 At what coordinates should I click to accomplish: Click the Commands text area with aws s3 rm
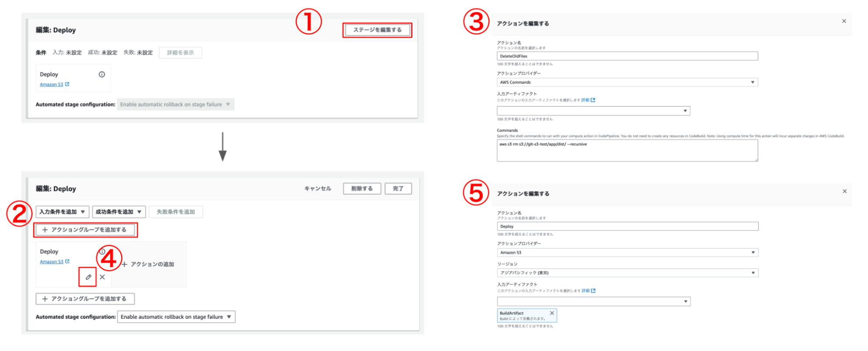pos(627,151)
